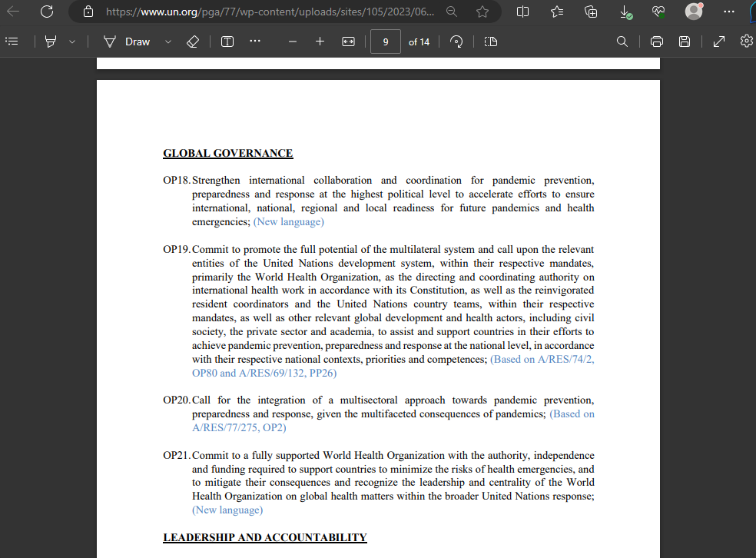Open PDF viewer settings gear

746,42
